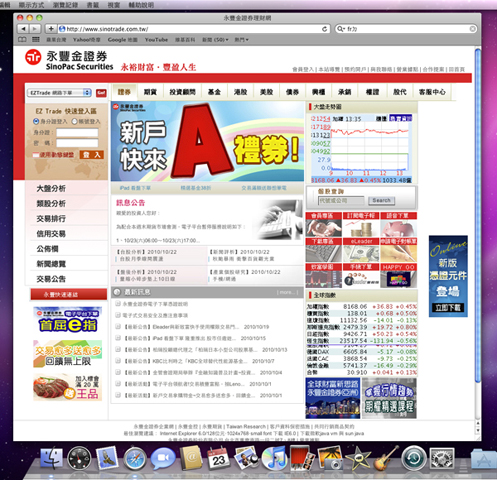Click the YouTube bookmark
This screenshot has height=480, width=497.
coord(156,40)
